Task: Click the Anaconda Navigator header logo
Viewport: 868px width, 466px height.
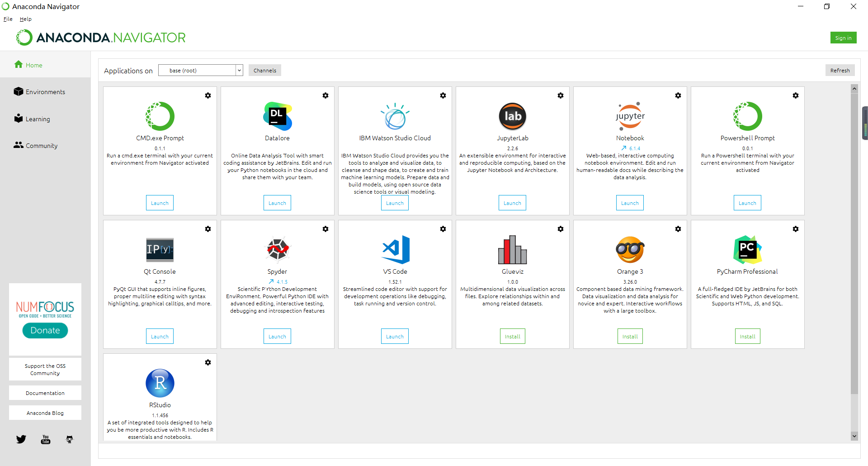Action: [x=101, y=38]
